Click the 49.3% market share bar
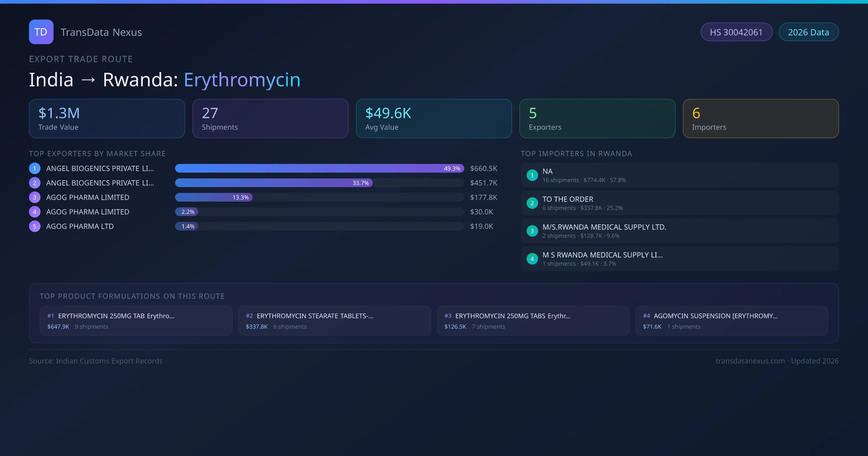This screenshot has height=456, width=868. (319, 168)
